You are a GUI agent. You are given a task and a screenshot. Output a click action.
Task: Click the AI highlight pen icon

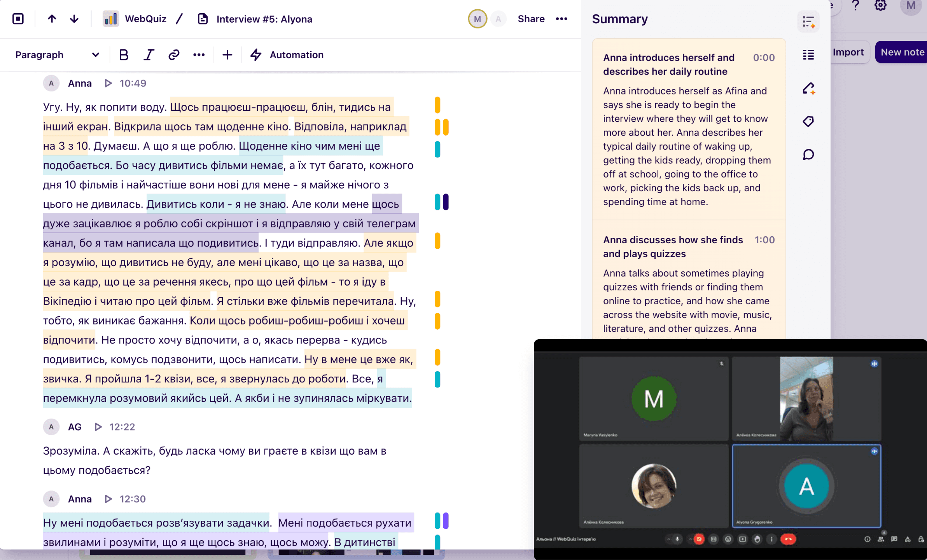tap(808, 88)
